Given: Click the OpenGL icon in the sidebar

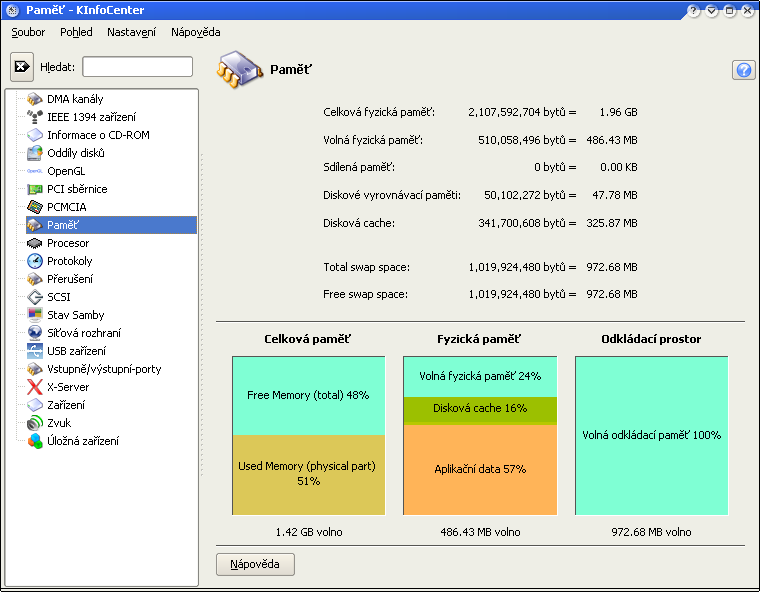Looking at the screenshot, I should click(x=35, y=171).
